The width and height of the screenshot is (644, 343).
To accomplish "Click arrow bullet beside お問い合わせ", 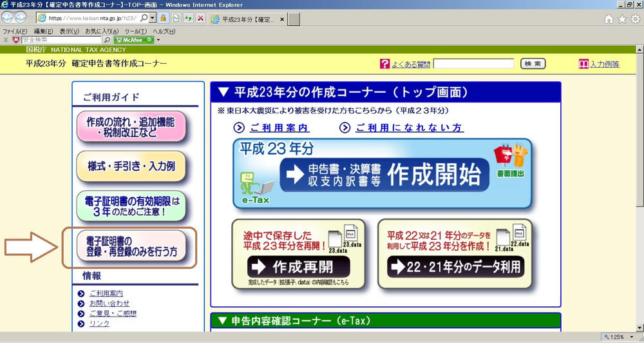I will point(81,304).
